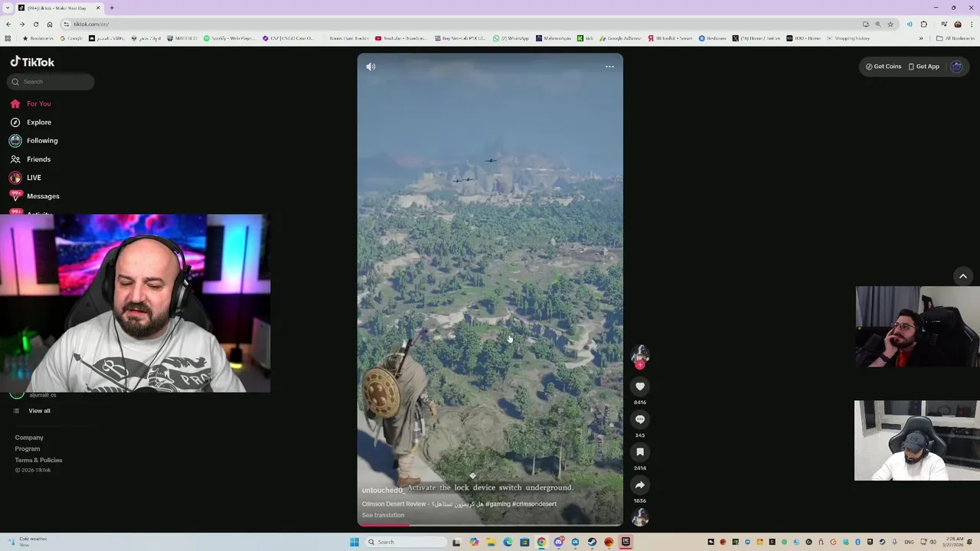Open the Discord taskbar icon
Image resolution: width=980 pixels, height=551 pixels.
point(558,543)
